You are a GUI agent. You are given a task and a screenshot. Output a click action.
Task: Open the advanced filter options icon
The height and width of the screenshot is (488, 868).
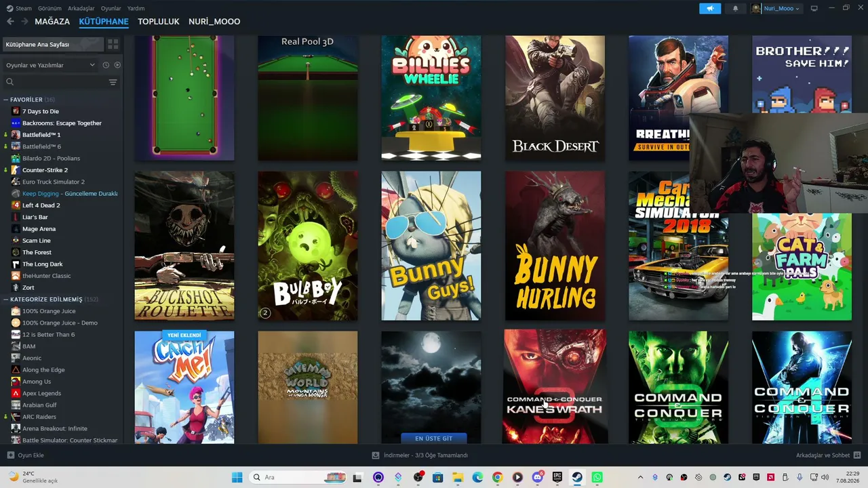point(113,82)
